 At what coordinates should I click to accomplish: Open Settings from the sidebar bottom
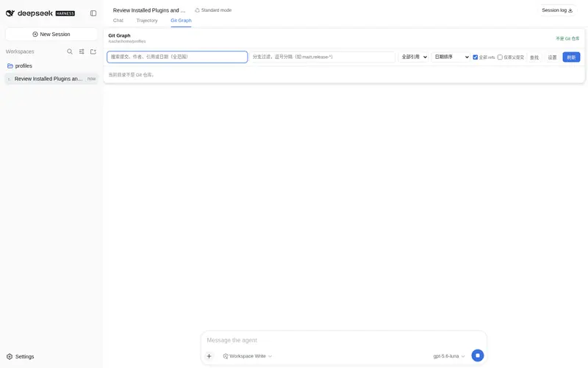[x=21, y=356]
